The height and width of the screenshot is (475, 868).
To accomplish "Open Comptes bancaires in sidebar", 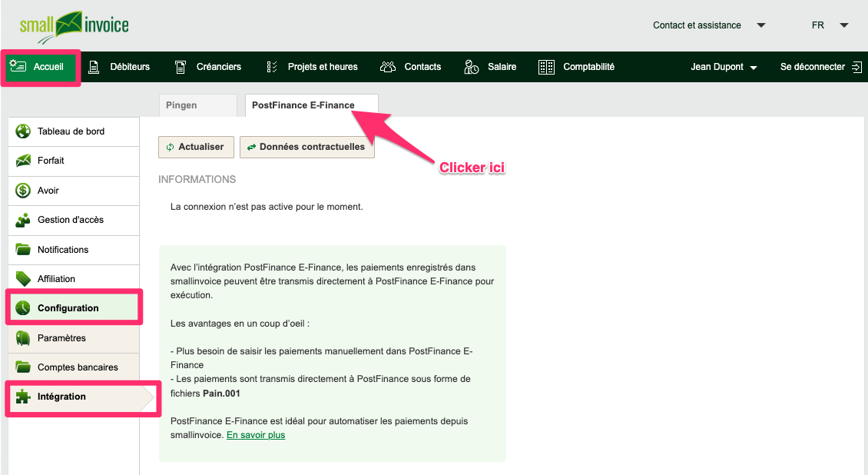I will (x=74, y=367).
